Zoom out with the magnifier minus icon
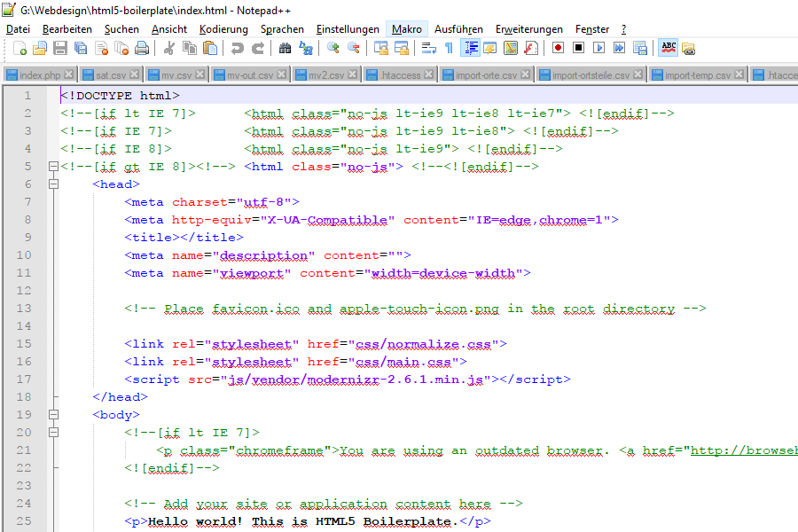 click(x=353, y=49)
